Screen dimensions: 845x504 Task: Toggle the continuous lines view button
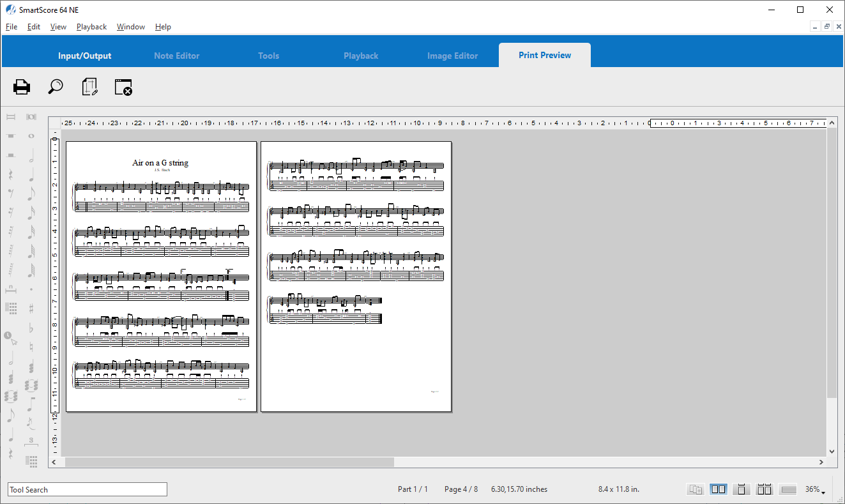pos(788,489)
